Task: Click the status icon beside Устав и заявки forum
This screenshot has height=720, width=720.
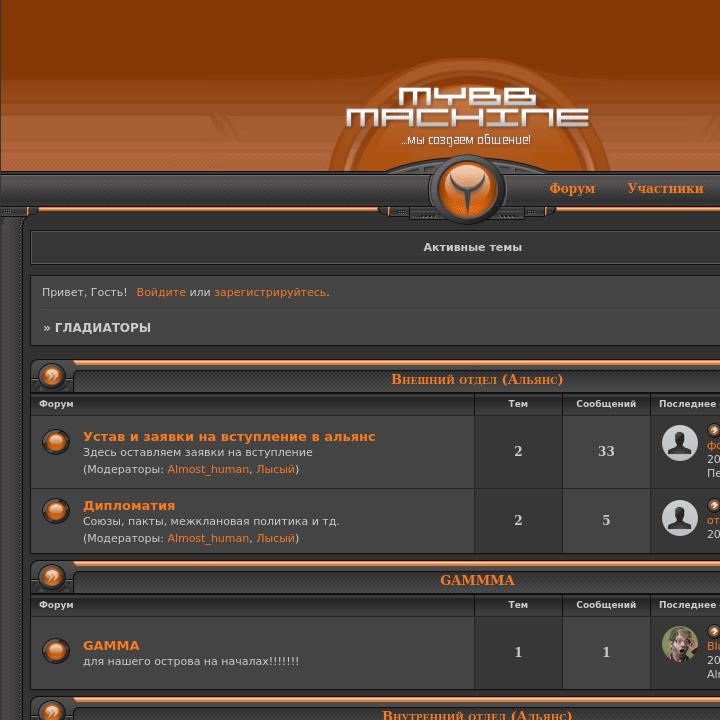Action: [x=56, y=442]
